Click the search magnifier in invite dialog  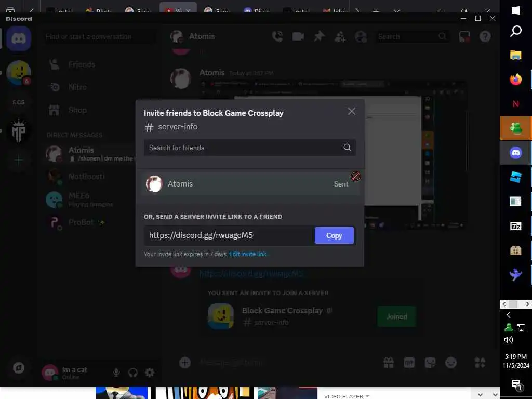click(347, 147)
